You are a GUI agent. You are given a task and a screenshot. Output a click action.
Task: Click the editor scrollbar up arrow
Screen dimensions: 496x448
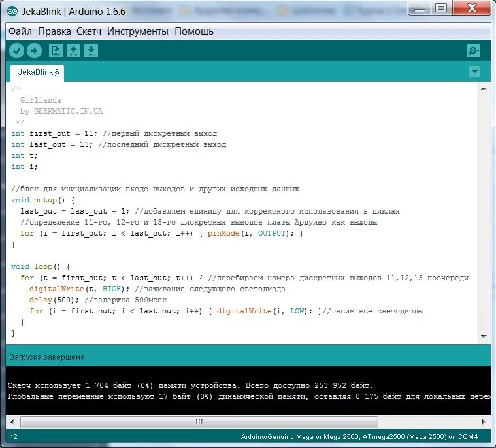point(484,89)
